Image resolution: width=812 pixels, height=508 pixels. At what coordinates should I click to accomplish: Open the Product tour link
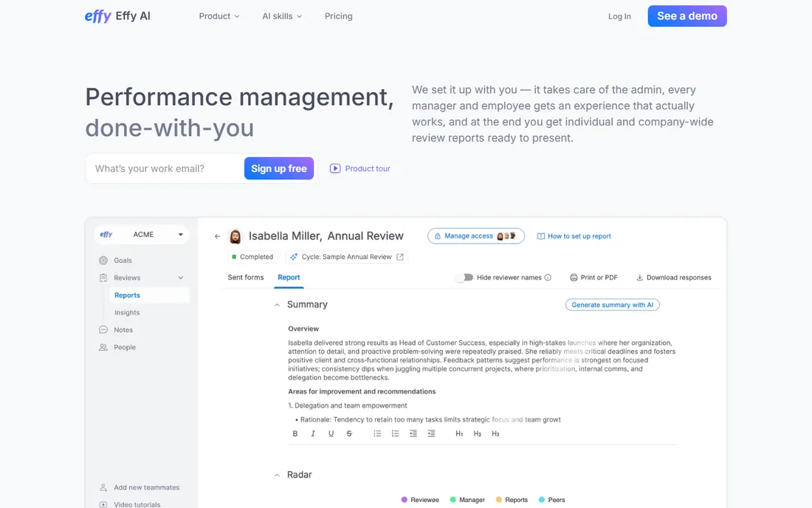coord(360,168)
